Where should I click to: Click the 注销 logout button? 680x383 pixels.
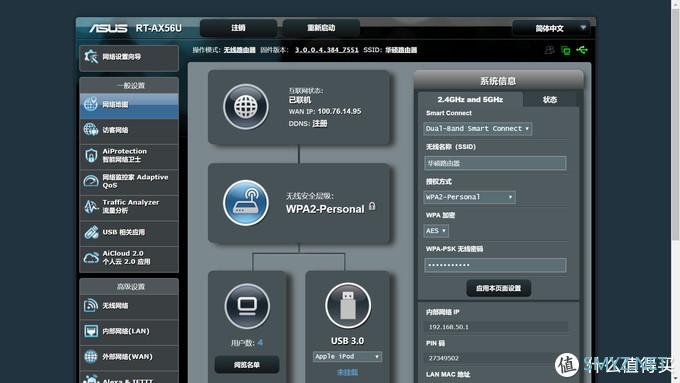(238, 28)
